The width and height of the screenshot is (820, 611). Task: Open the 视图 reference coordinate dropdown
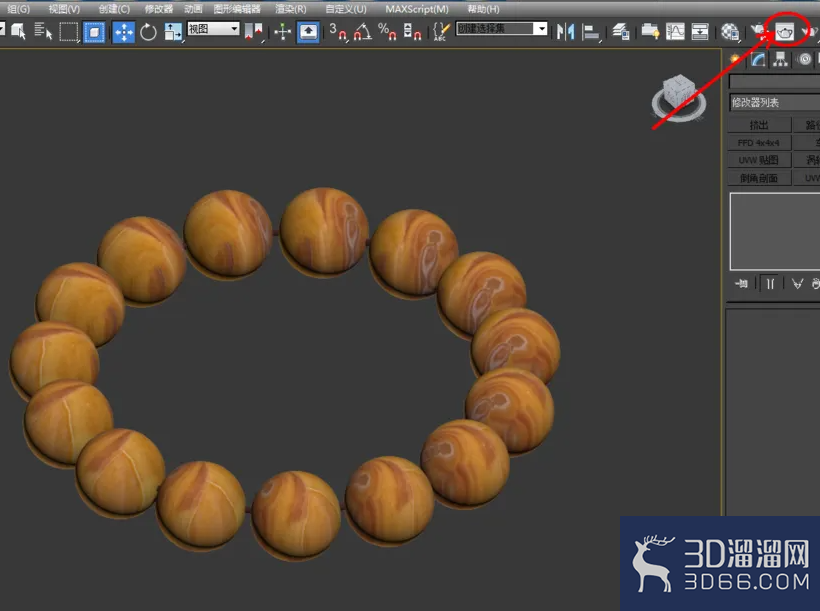(213, 29)
